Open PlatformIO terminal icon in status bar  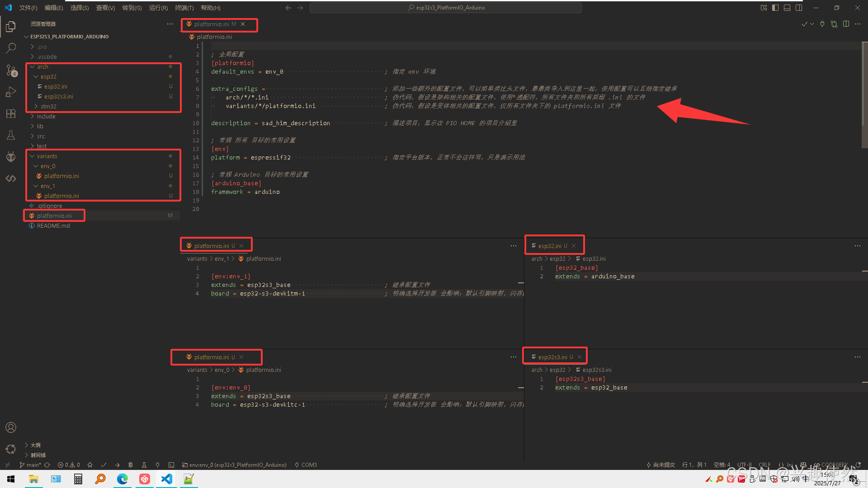click(x=171, y=465)
